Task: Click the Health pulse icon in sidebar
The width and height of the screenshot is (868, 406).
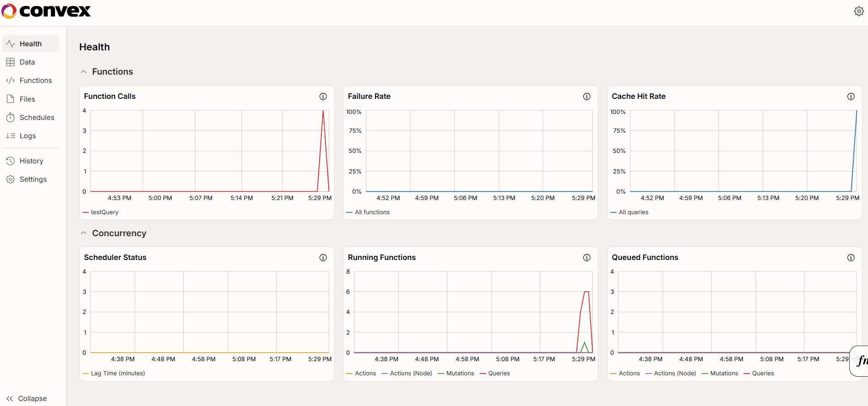Action: tap(11, 44)
